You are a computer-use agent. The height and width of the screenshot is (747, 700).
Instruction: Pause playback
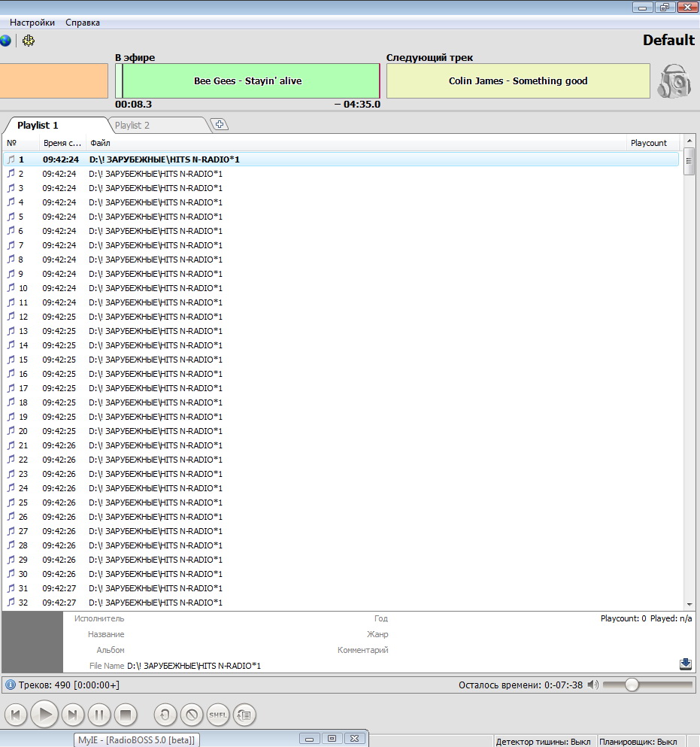click(99, 715)
